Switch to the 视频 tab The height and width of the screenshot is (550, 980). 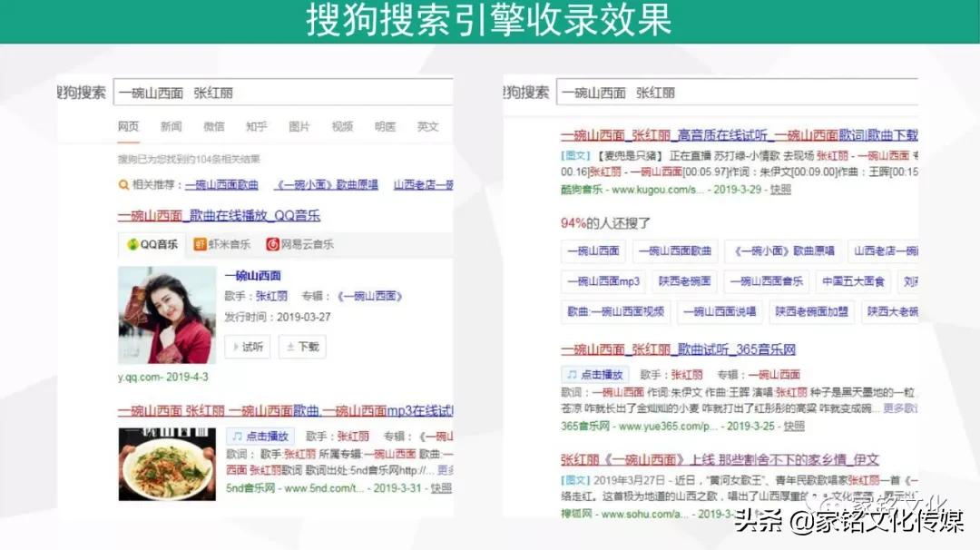(x=341, y=126)
